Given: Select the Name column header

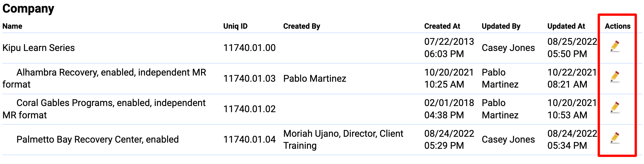Looking at the screenshot, I should 12,26.
